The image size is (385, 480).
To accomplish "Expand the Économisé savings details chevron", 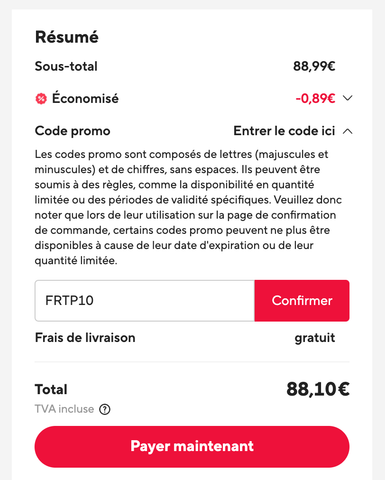I will point(348,98).
